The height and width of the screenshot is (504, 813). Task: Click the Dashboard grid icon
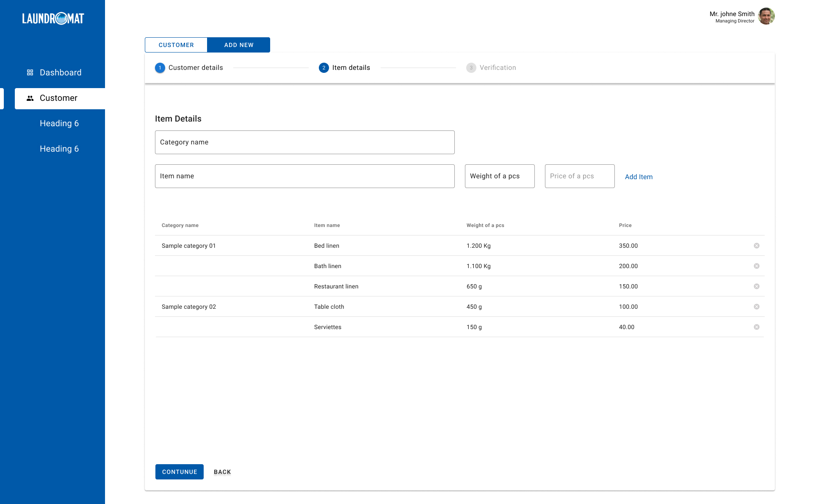[30, 72]
